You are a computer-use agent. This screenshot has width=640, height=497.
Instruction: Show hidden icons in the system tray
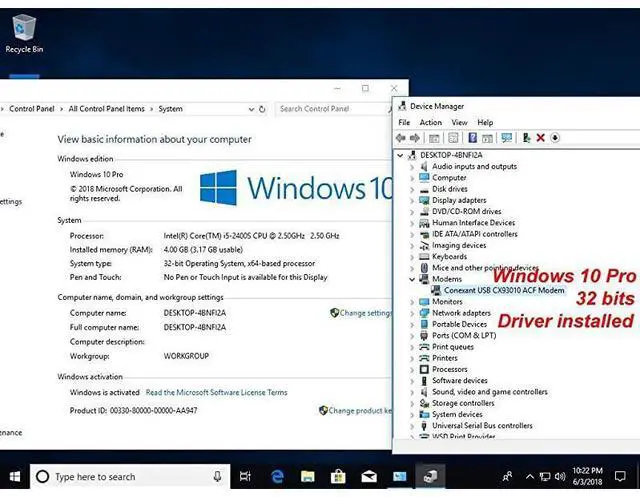(x=529, y=477)
